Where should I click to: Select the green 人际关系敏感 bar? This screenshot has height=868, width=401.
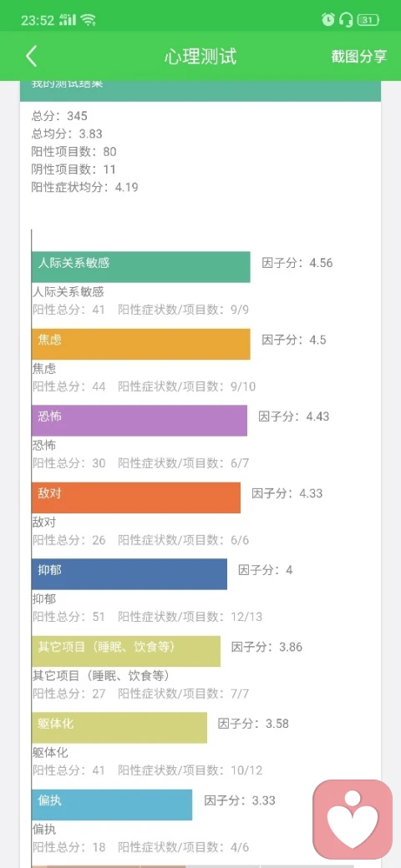point(140,267)
